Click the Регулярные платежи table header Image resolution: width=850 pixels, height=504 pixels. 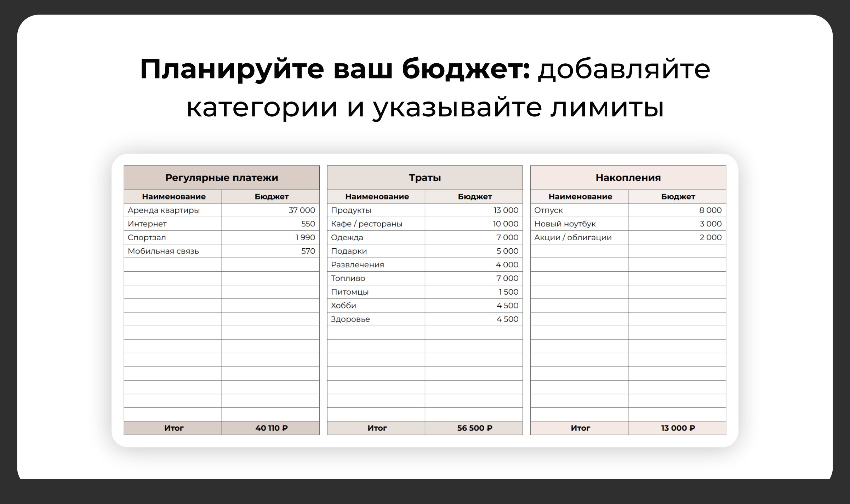(x=222, y=178)
